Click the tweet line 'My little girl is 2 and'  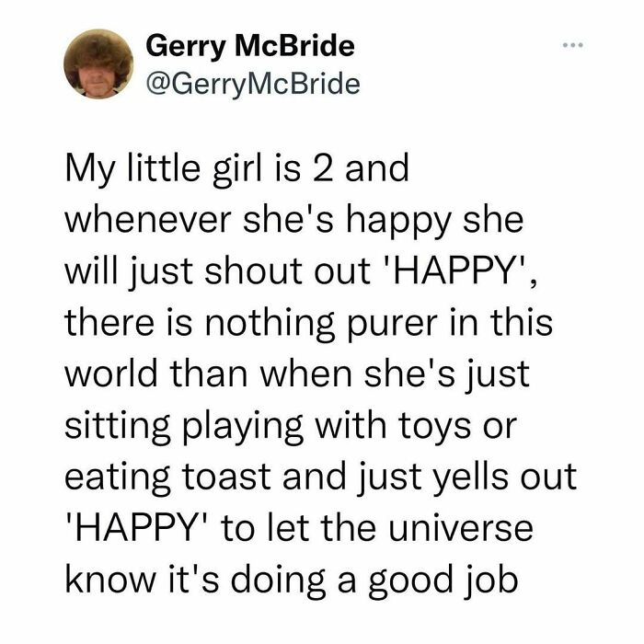(237, 169)
